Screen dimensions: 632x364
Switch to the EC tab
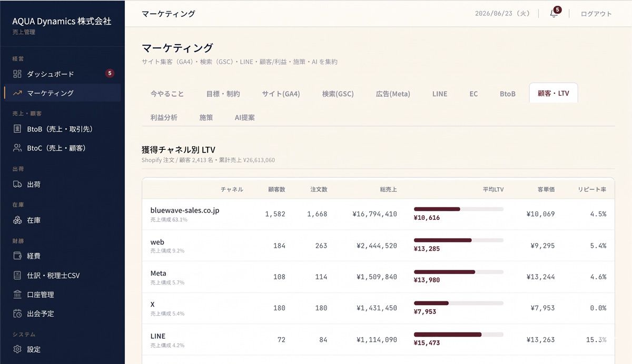click(x=473, y=94)
